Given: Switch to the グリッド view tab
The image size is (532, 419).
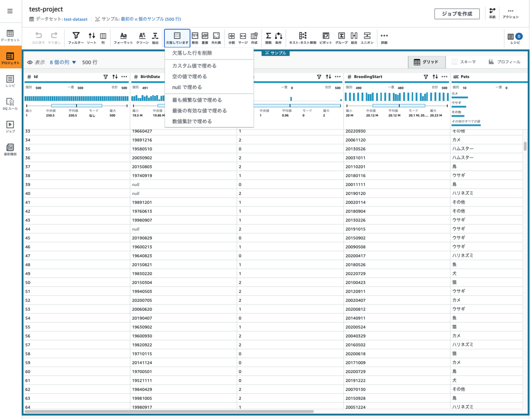Looking at the screenshot, I should click(426, 62).
